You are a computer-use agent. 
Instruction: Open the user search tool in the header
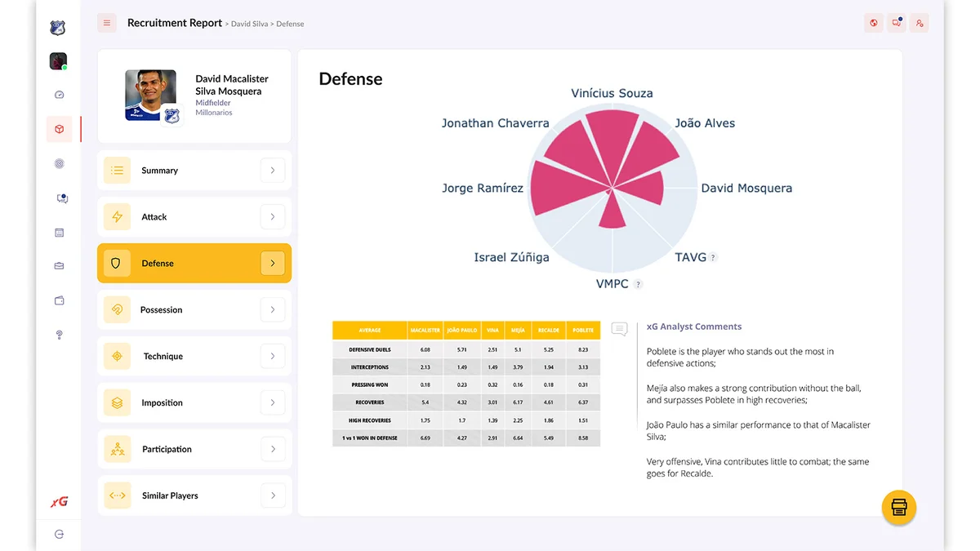point(919,23)
